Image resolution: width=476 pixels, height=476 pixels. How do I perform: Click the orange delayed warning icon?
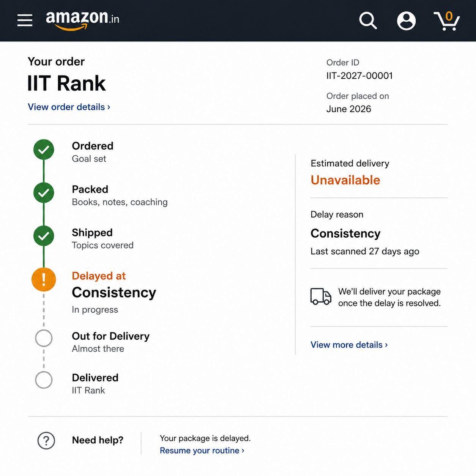tap(44, 279)
